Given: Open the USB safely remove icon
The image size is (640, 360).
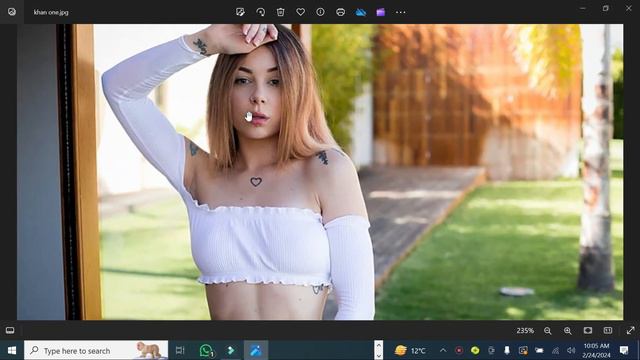Looking at the screenshot, I should pos(507,350).
